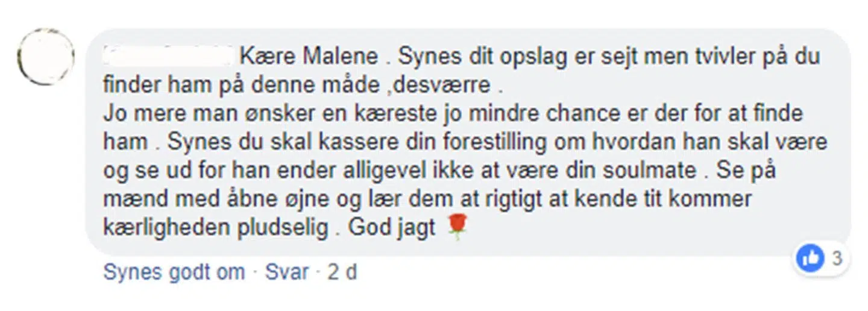Click the phrase "Synes dit opslag"
This screenshot has width=868, height=311.
[474, 57]
